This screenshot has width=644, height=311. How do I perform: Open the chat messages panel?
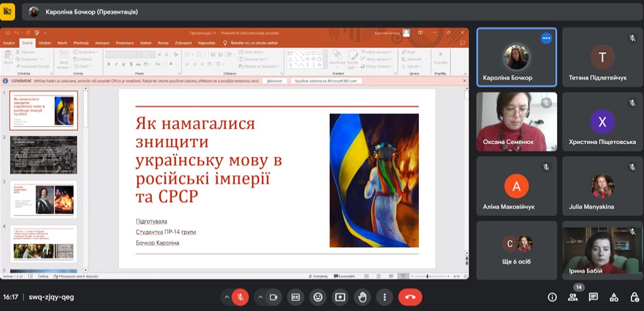click(x=593, y=297)
